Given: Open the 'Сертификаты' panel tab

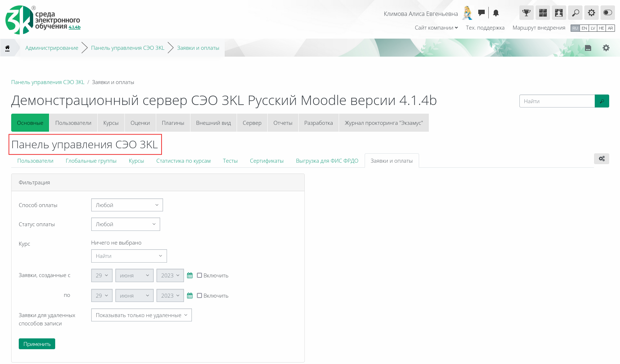Looking at the screenshot, I should 267,161.
